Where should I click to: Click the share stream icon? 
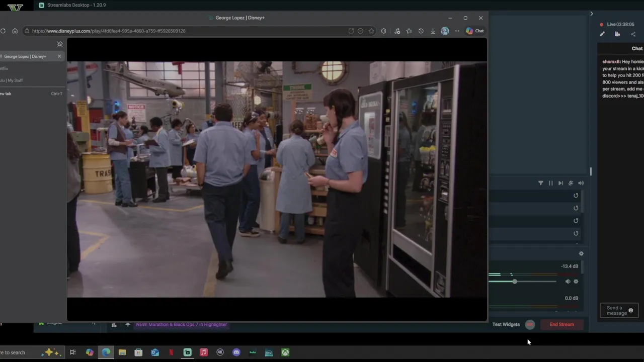(633, 34)
